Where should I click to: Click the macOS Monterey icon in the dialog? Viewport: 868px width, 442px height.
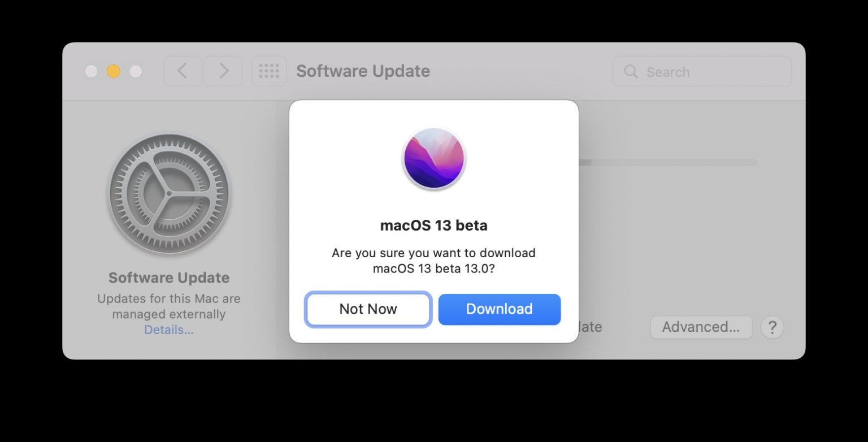pyautogui.click(x=433, y=158)
